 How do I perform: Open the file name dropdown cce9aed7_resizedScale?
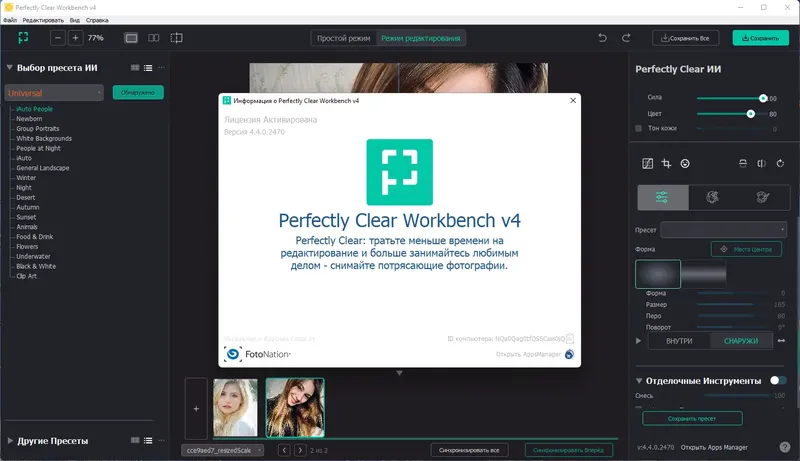[x=223, y=450]
